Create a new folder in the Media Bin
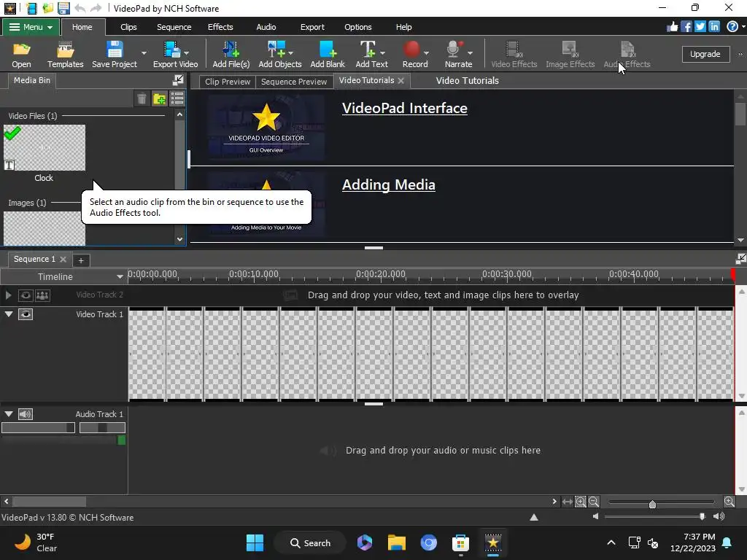 click(x=160, y=98)
